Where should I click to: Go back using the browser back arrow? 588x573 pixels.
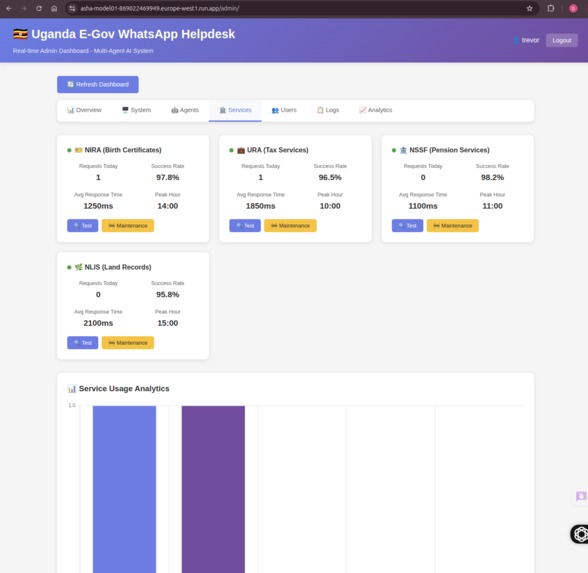(x=9, y=8)
